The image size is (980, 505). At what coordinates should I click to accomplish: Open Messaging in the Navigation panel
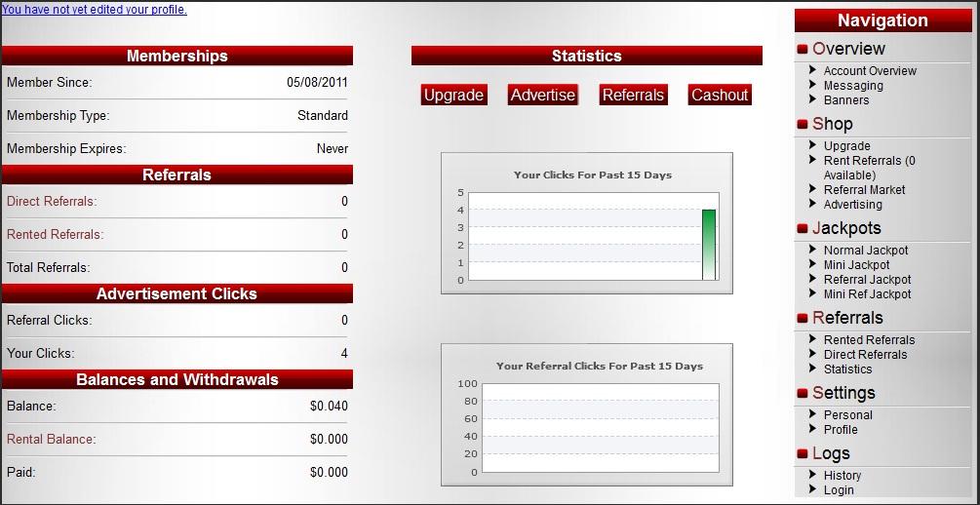tap(853, 85)
